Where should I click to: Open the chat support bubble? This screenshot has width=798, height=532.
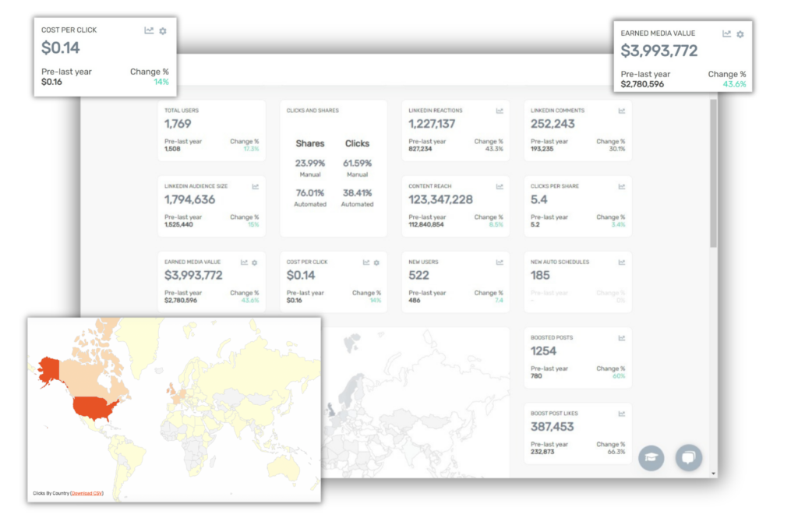coord(688,458)
